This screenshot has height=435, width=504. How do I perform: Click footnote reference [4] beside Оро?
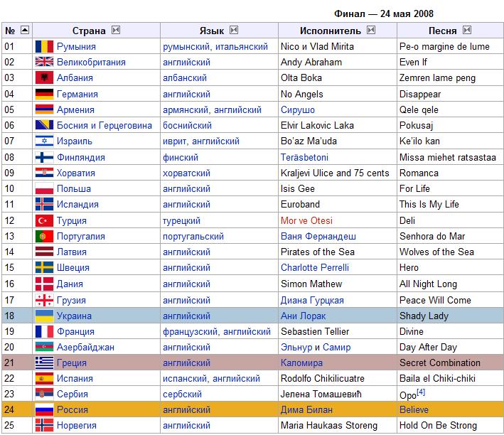click(421, 392)
